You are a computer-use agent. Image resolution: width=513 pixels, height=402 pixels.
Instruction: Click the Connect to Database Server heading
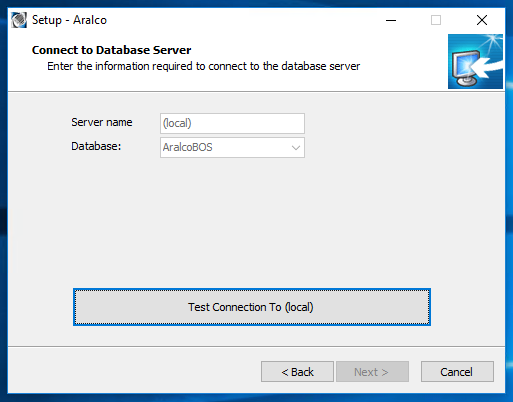pyautogui.click(x=111, y=50)
